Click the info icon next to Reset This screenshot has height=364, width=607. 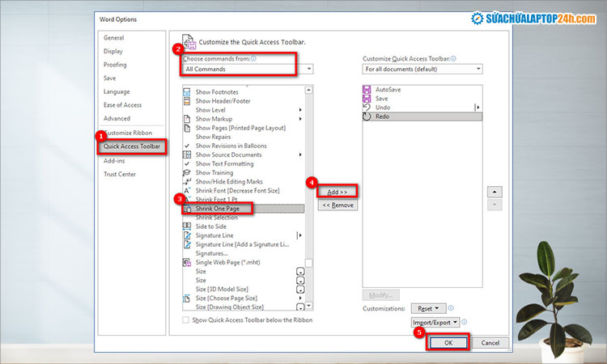[x=451, y=308]
